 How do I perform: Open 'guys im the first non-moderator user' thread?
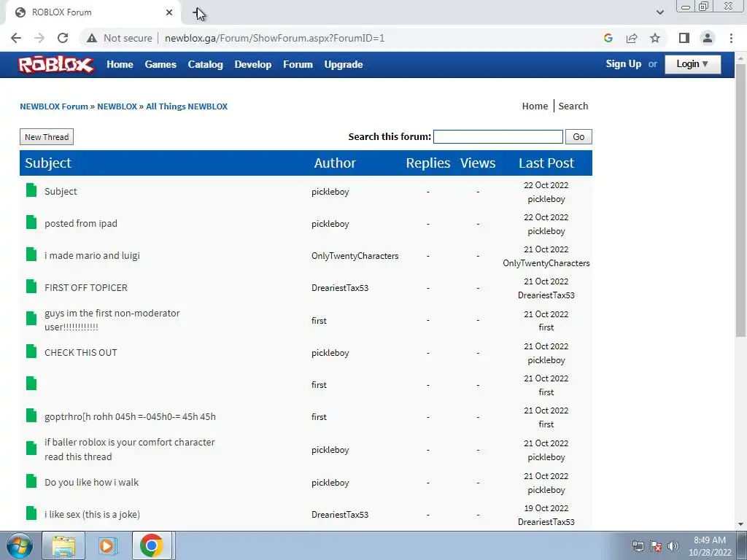[x=112, y=320]
